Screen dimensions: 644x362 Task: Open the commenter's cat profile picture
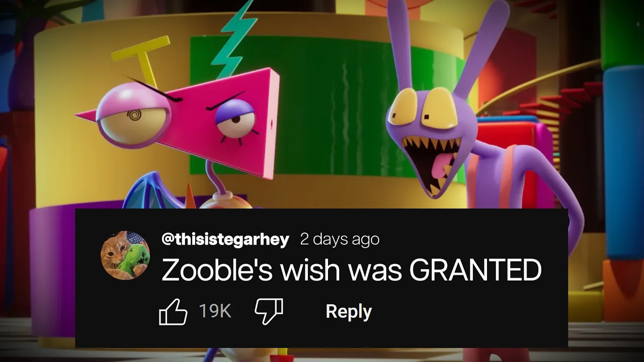pyautogui.click(x=125, y=255)
